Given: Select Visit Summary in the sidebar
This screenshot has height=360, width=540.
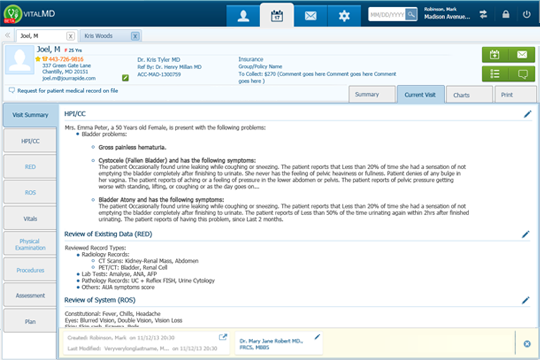Looking at the screenshot, I should point(30,115).
